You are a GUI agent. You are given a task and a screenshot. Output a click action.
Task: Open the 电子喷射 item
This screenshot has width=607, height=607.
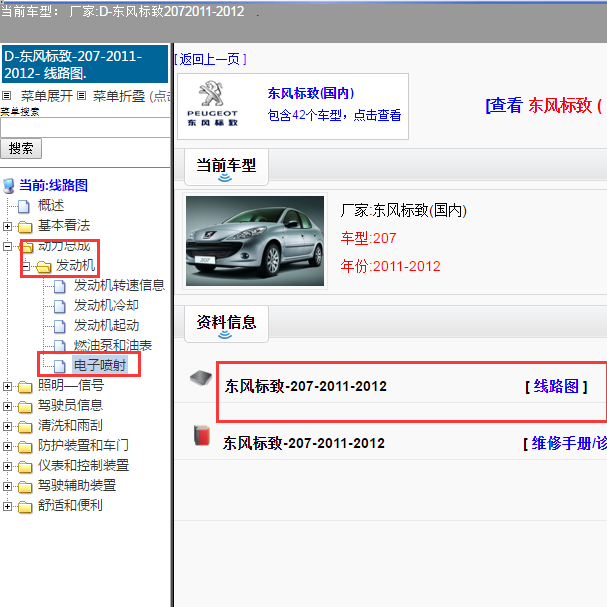point(100,365)
